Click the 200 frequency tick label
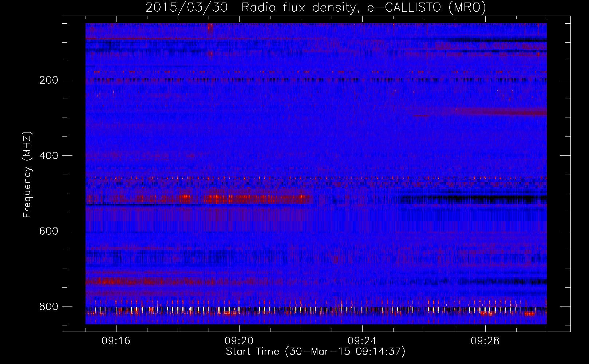Image resolution: width=589 pixels, height=364 pixels. 49,80
